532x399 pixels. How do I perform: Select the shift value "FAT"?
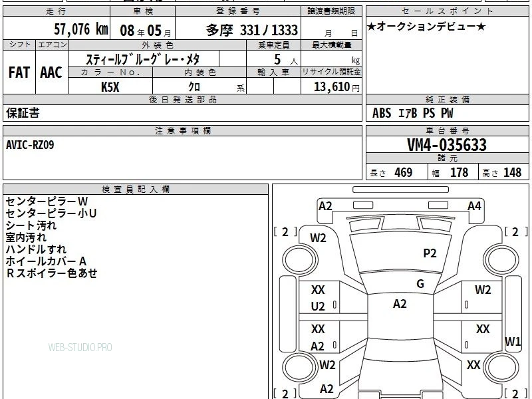point(19,72)
